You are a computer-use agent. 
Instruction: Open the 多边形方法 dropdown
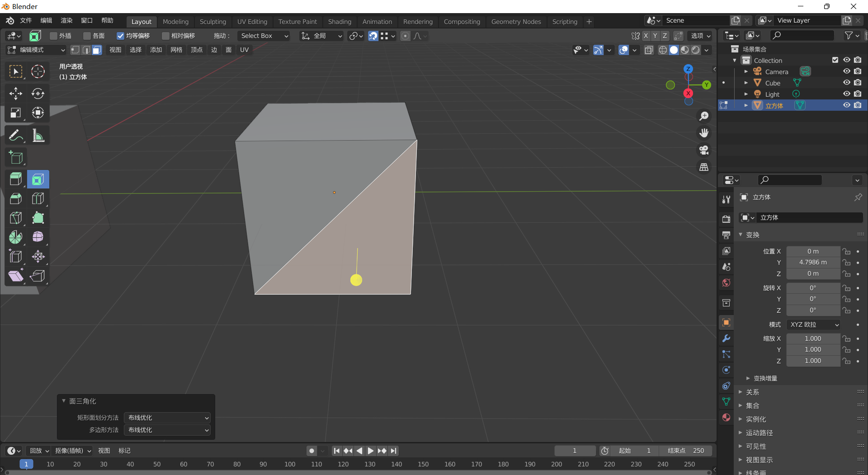coord(167,430)
